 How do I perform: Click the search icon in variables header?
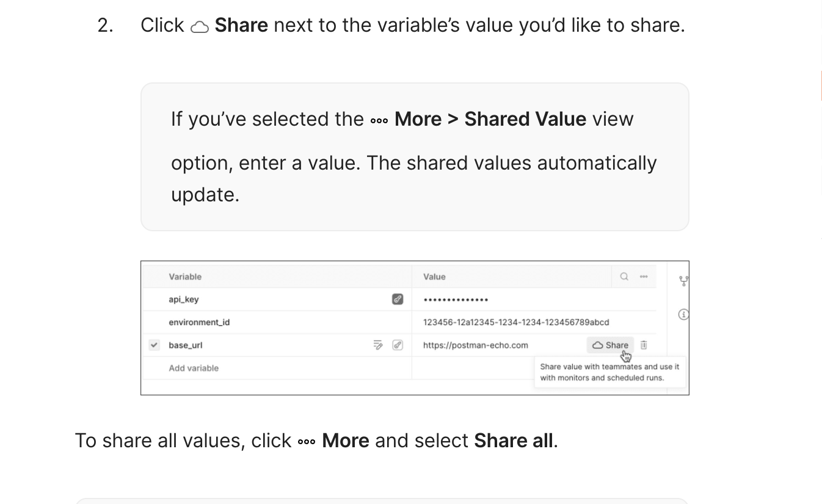[x=624, y=276]
